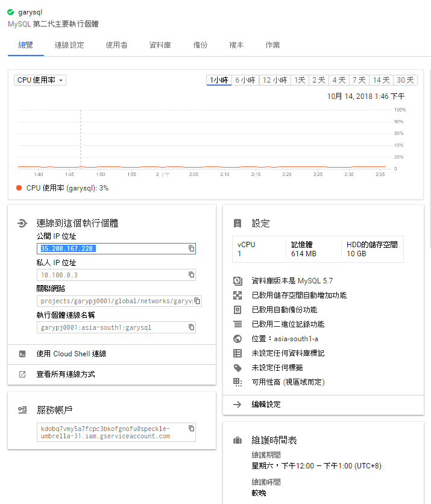The width and height of the screenshot is (431, 504).
Task: Click the storage auto-increase icon
Action: [238, 295]
